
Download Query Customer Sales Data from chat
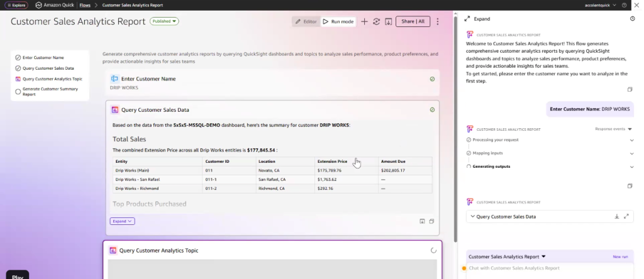[x=616, y=216]
